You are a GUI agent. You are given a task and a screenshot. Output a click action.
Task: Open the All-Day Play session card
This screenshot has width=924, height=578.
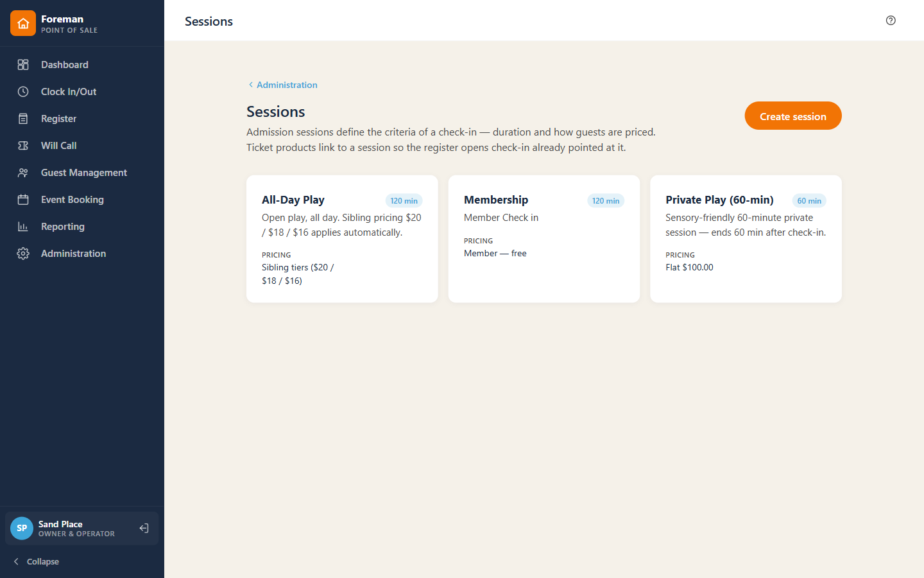click(342, 239)
